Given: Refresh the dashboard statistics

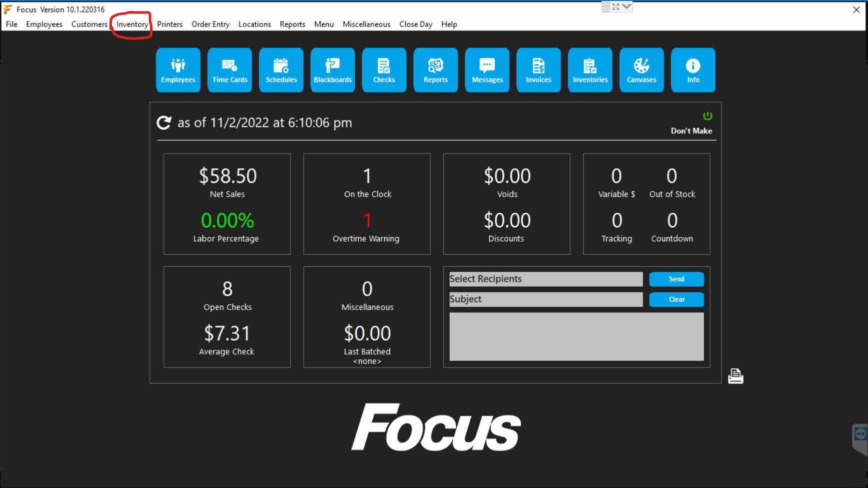Looking at the screenshot, I should (164, 122).
